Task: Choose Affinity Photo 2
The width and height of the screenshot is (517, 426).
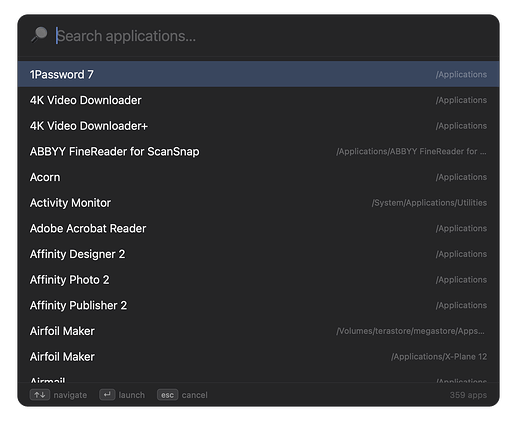Action: point(258,280)
